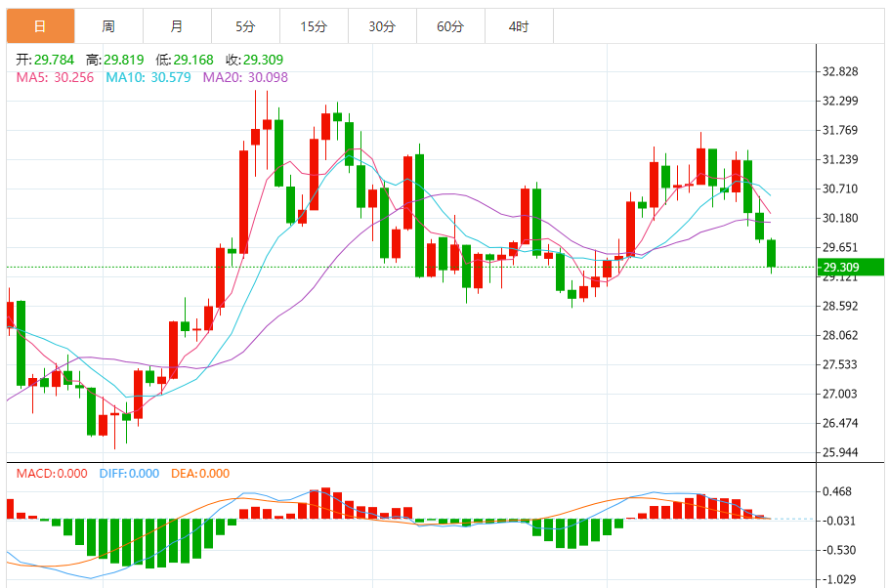Click the -1.029 MACD axis label
This screenshot has height=588, width=889.
coord(839,579)
